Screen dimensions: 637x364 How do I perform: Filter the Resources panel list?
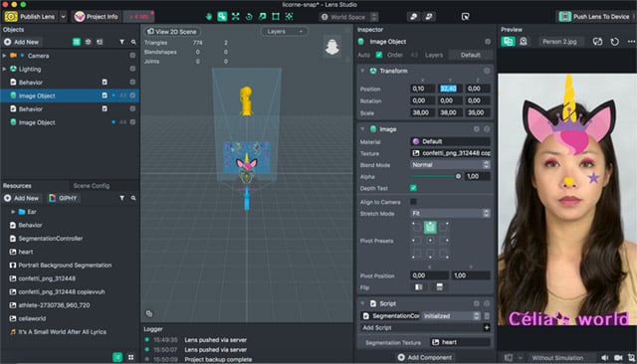[121, 198]
